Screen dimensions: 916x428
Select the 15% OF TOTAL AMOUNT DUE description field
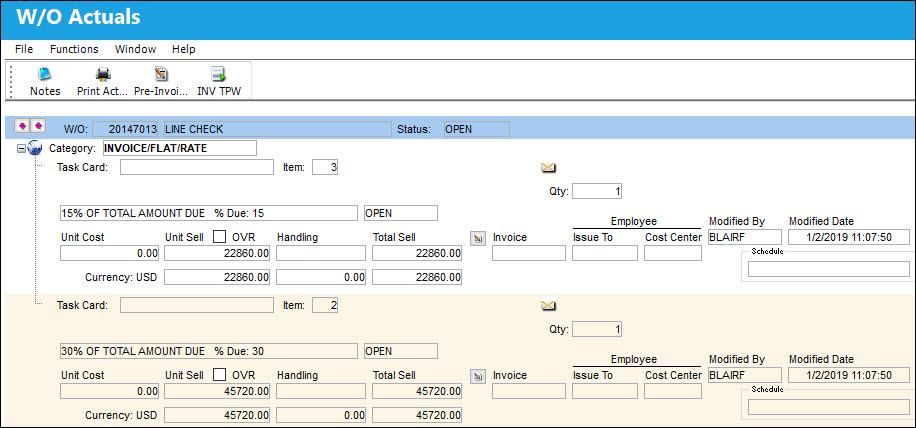[209, 213]
